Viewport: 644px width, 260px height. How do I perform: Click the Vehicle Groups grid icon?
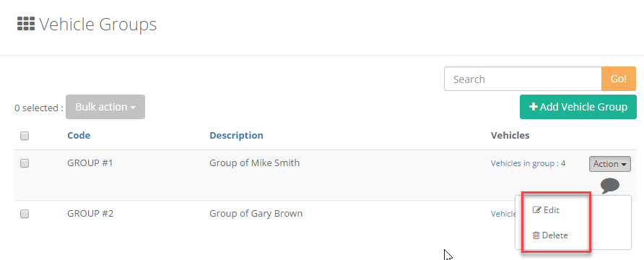coord(26,24)
